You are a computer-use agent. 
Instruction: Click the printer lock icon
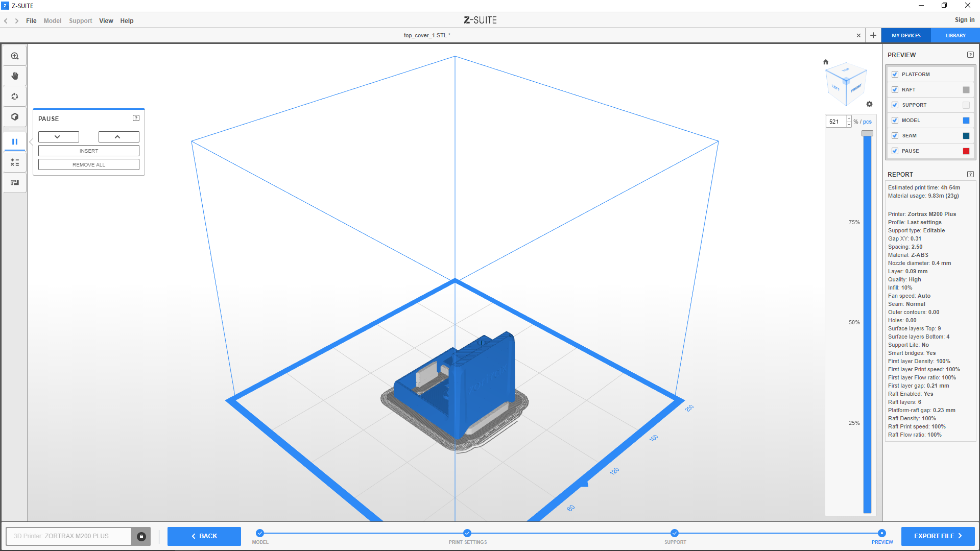[141, 536]
